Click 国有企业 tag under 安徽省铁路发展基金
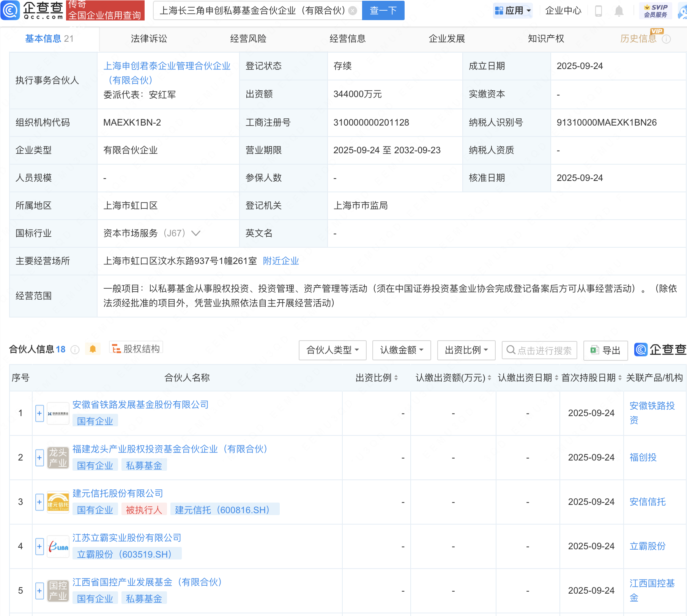Screen dimensions: 687x616 (x=95, y=421)
